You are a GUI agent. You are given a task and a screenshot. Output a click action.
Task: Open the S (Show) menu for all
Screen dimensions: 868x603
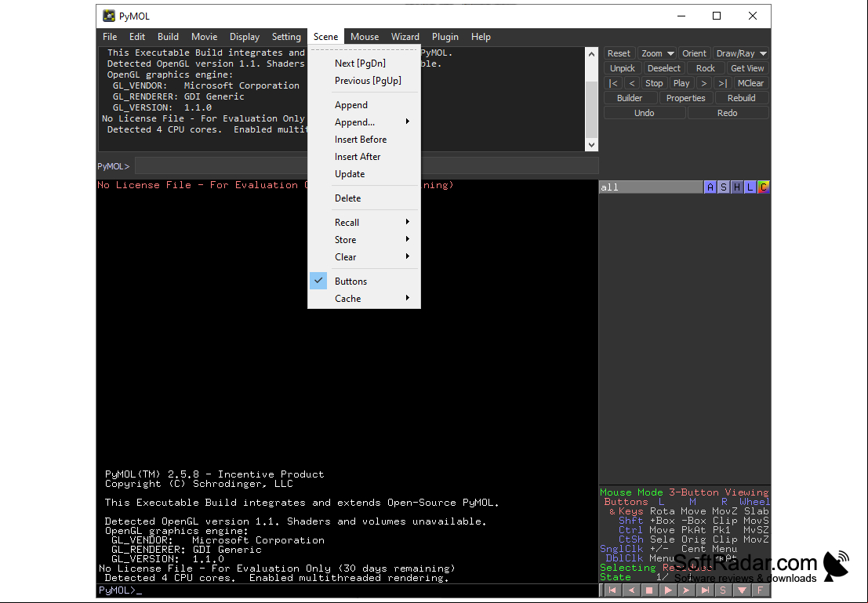coord(724,187)
